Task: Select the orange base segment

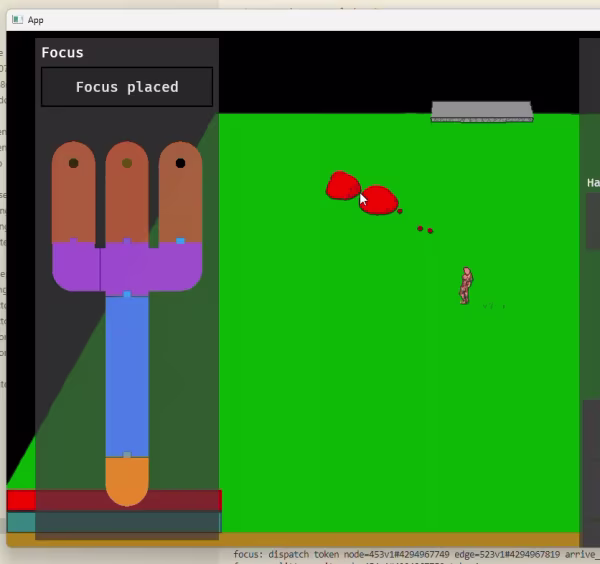Action: pyautogui.click(x=127, y=481)
